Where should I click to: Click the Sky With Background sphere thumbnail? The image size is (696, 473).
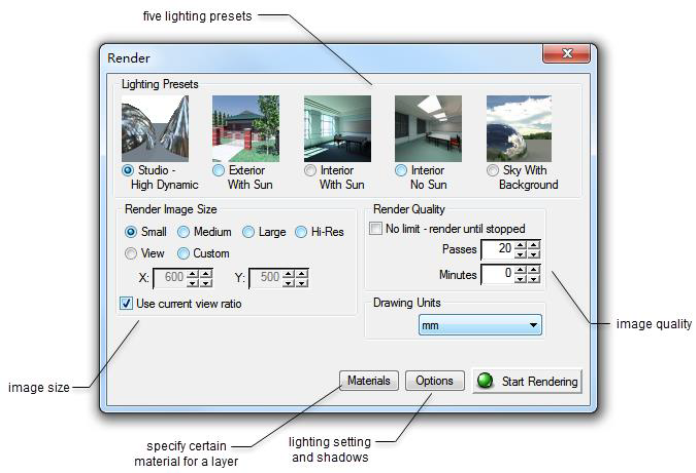point(519,128)
